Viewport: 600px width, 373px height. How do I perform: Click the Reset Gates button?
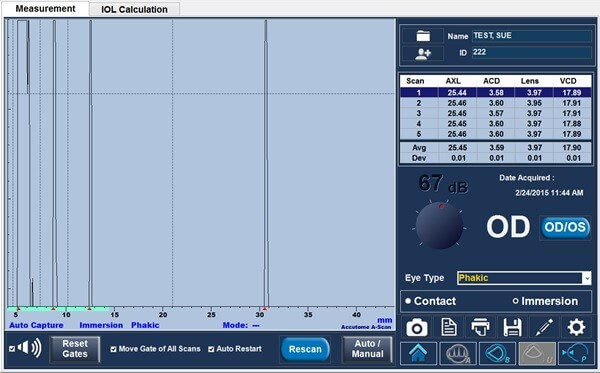75,349
